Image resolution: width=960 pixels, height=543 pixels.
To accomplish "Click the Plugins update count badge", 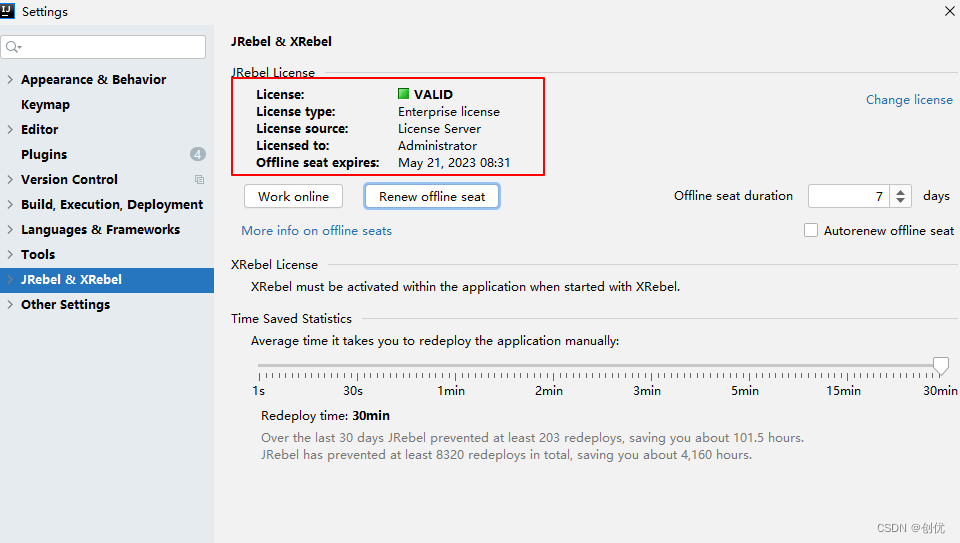I will click(x=197, y=154).
